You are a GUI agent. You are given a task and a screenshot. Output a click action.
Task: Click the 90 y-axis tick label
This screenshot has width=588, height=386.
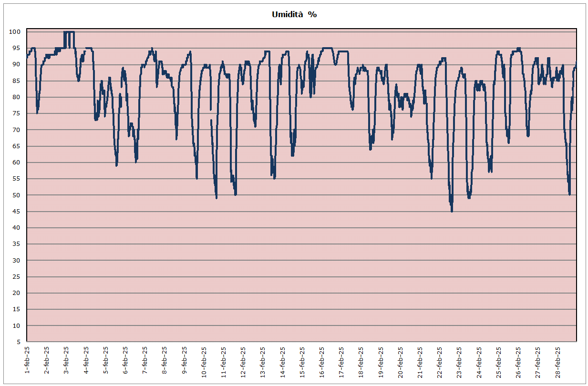pos(16,64)
